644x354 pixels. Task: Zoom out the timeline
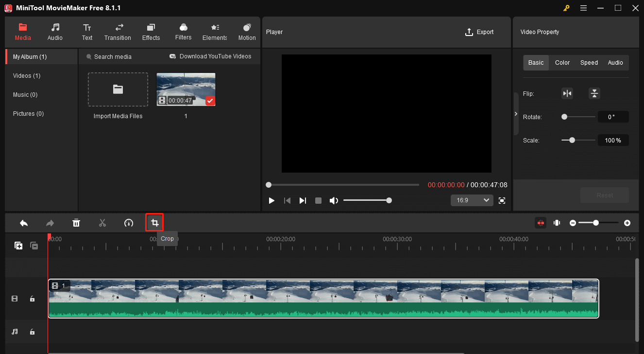tap(573, 223)
